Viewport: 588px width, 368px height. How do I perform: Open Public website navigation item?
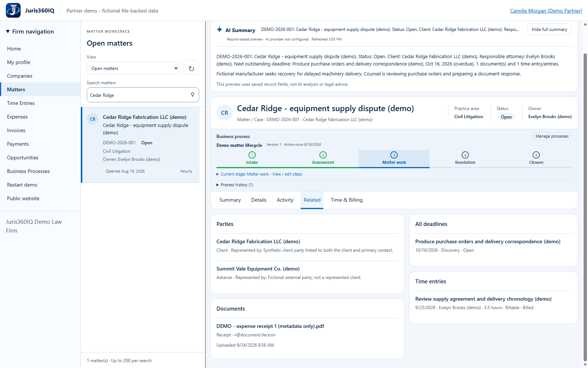(x=40, y=198)
